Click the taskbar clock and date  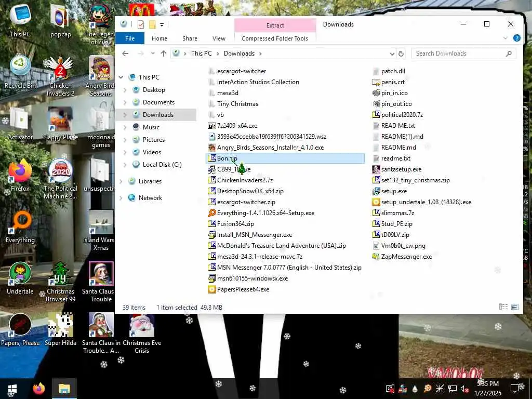point(488,389)
